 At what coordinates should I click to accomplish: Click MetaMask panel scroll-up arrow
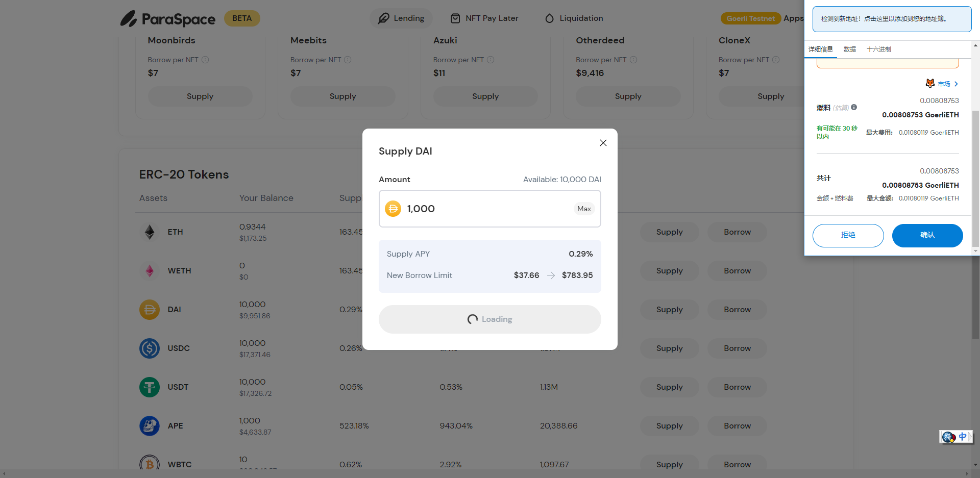975,45
